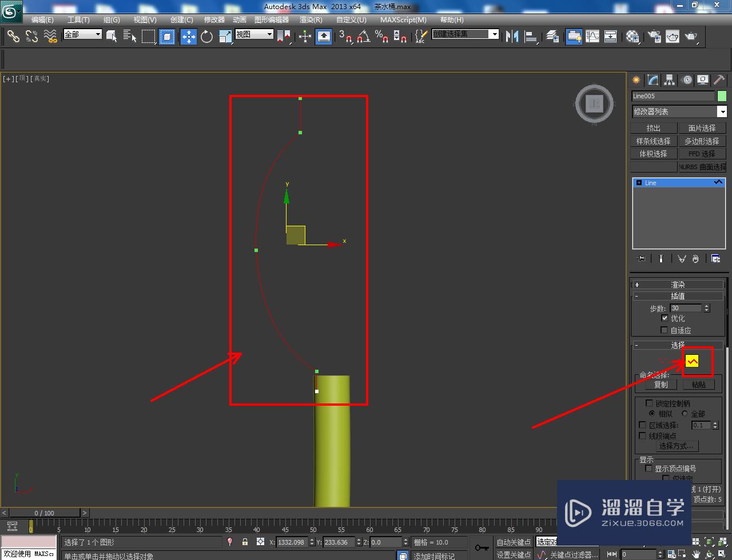Switch to the Hierarchy command panel
Image resolution: width=732 pixels, height=560 pixels.
coord(669,80)
